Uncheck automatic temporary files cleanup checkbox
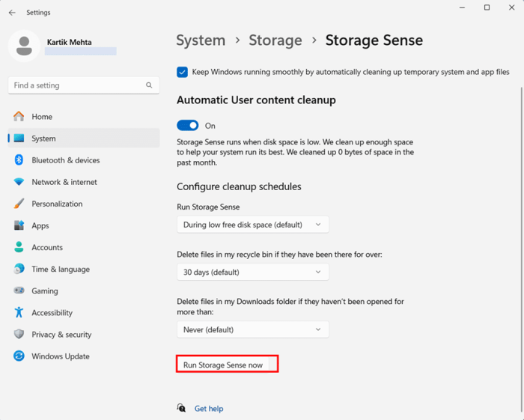The image size is (524, 420). click(182, 72)
